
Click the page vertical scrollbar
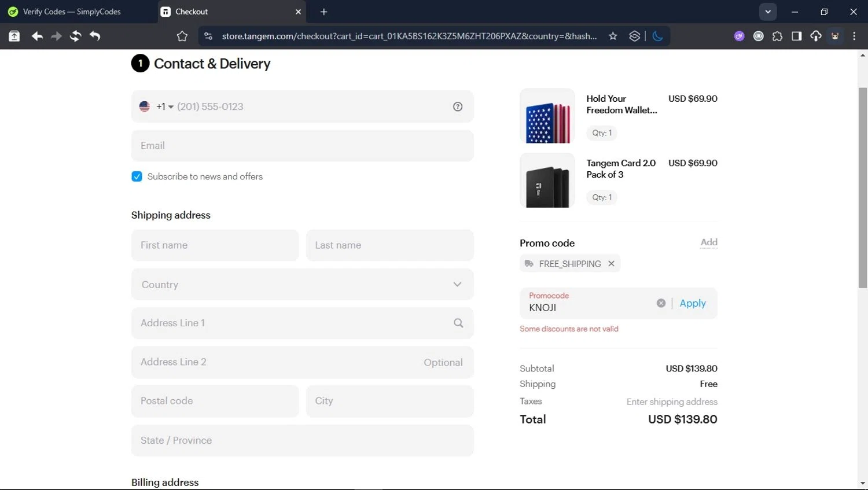point(863,187)
